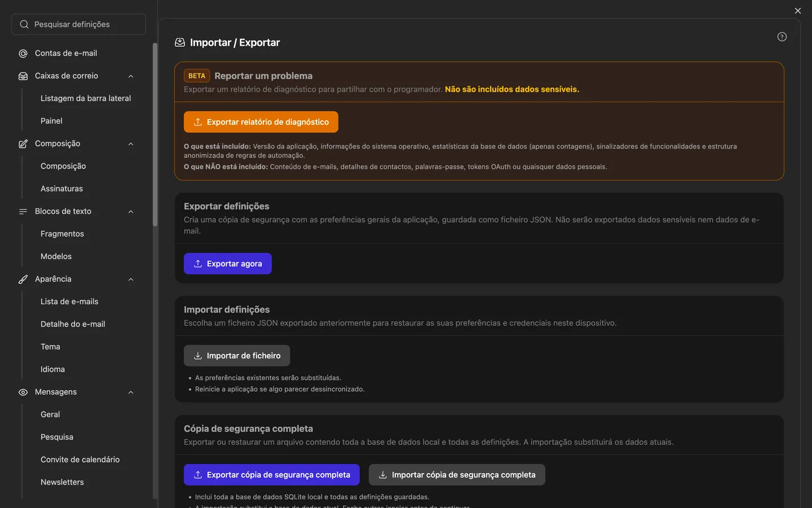Collapse the Composição section chevron
The image size is (812, 508).
(x=131, y=144)
